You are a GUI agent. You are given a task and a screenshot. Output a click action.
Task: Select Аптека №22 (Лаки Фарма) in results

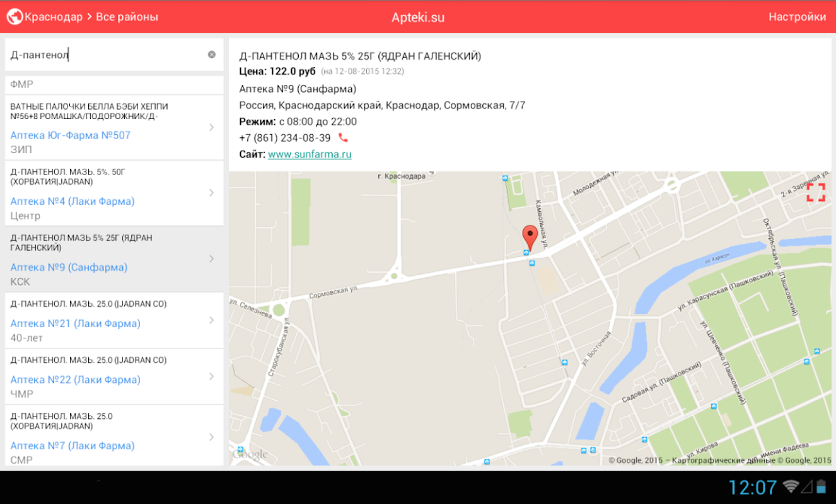[x=76, y=379]
